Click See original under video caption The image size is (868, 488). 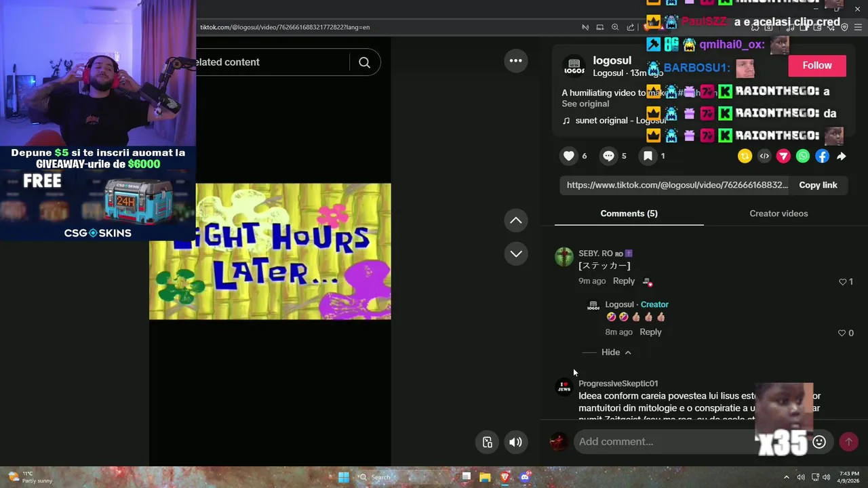pyautogui.click(x=585, y=104)
